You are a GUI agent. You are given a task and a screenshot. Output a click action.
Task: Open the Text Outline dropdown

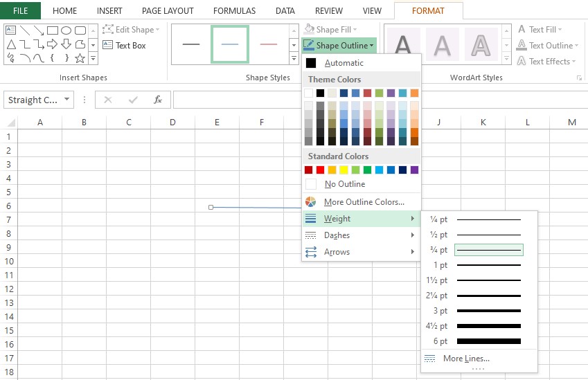pos(548,46)
